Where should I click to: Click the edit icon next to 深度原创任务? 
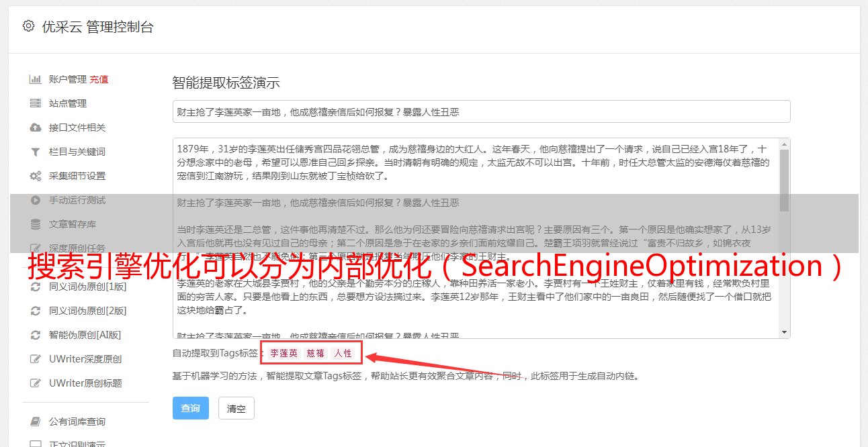(36, 248)
